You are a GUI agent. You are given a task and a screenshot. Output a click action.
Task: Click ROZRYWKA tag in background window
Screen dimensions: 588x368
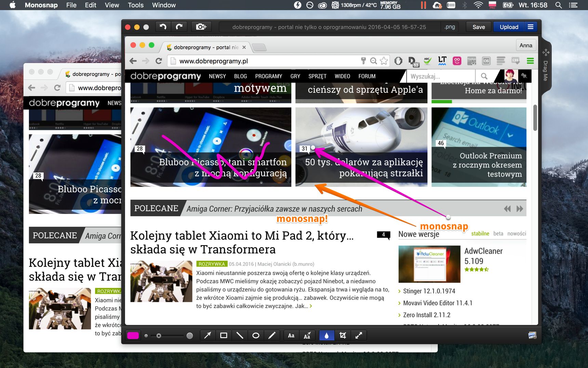pos(108,291)
